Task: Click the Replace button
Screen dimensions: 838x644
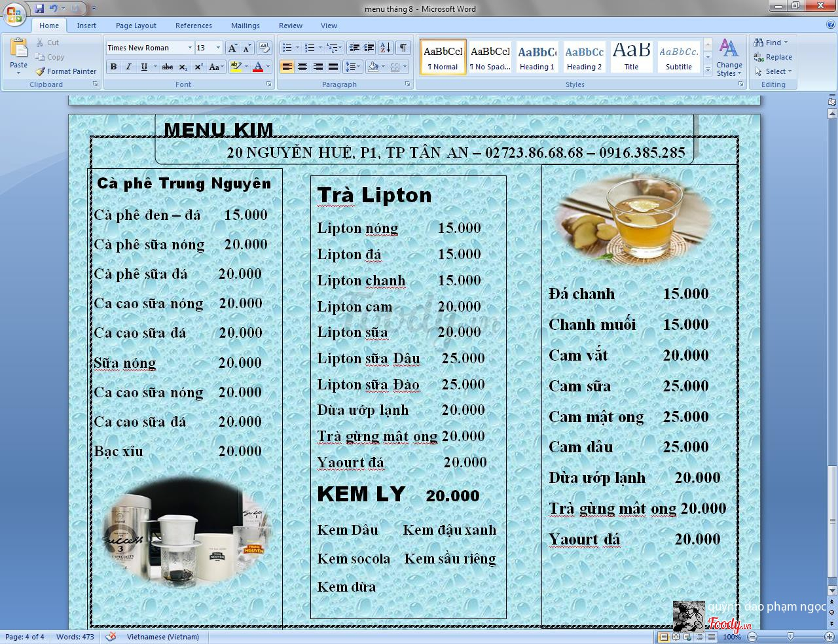Action: pyautogui.click(x=773, y=57)
